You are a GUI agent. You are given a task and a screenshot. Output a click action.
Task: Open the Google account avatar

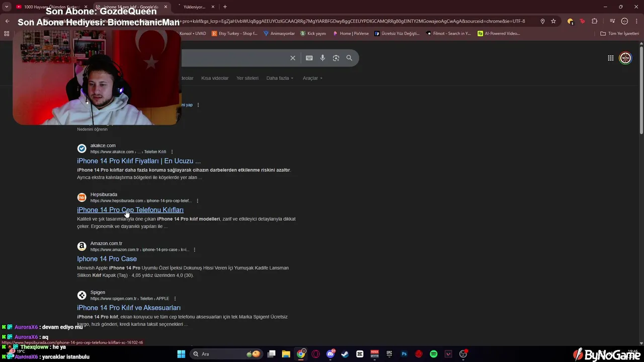pyautogui.click(x=625, y=58)
